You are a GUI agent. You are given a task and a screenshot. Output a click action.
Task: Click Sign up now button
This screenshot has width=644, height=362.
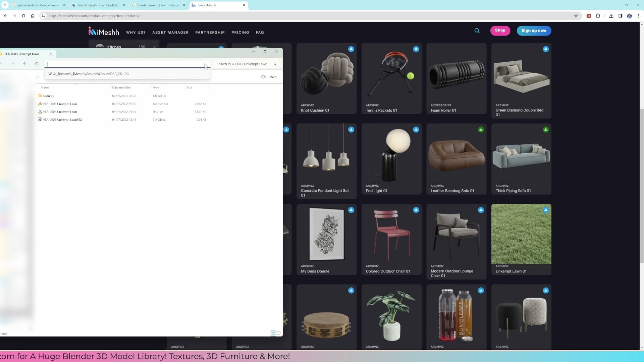[534, 31]
